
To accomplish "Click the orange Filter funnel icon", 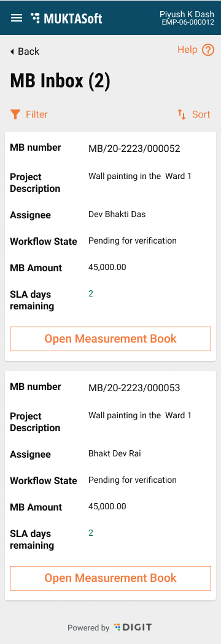I will click(x=15, y=114).
